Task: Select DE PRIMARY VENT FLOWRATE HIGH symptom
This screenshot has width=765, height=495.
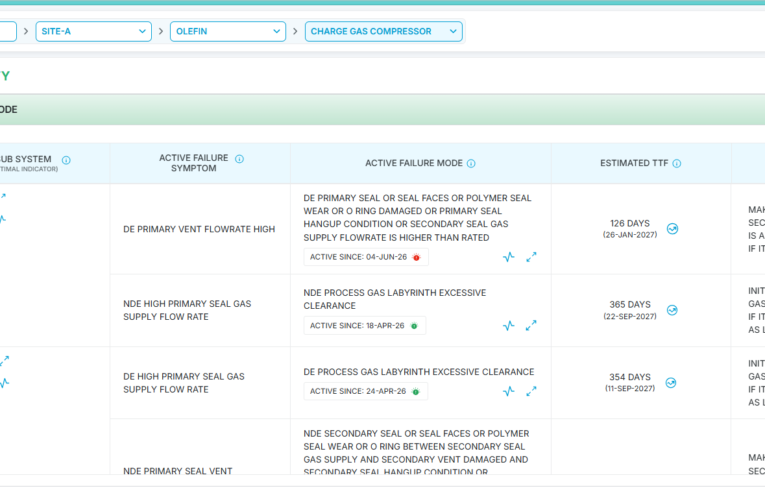Action: (199, 229)
